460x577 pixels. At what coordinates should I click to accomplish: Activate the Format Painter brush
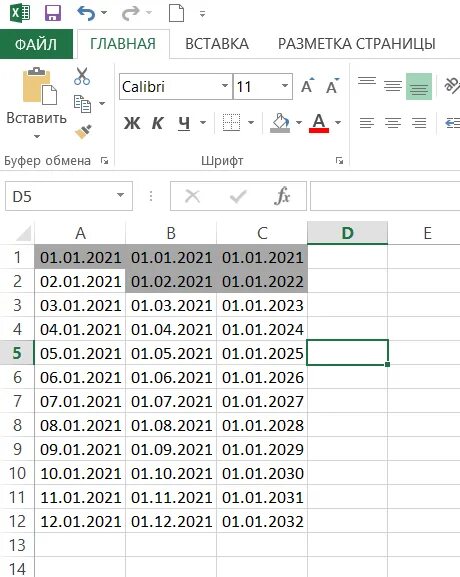click(83, 132)
